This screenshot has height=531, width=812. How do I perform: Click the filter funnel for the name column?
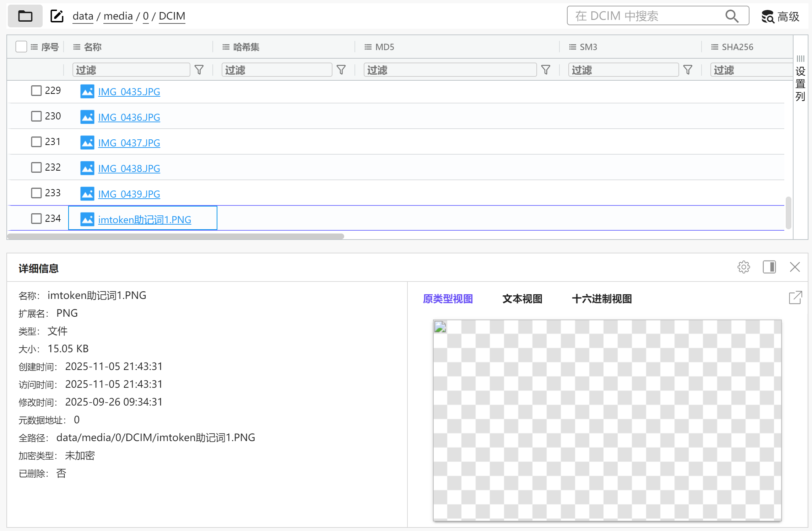[199, 70]
